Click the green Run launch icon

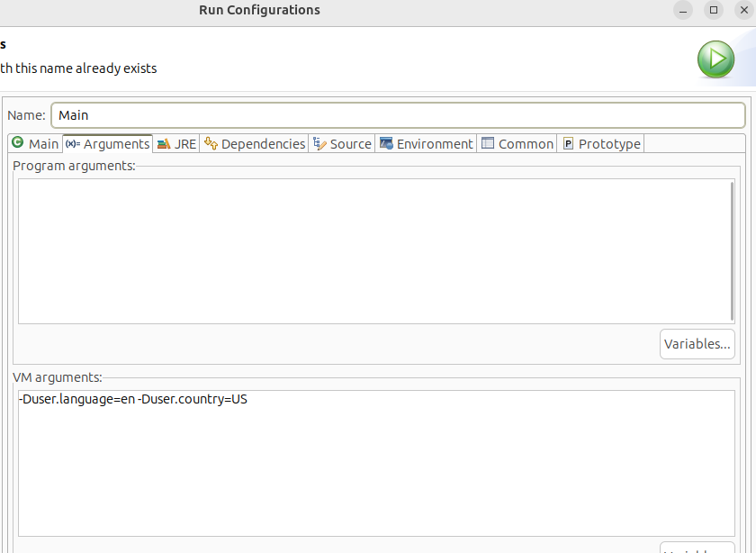(715, 59)
